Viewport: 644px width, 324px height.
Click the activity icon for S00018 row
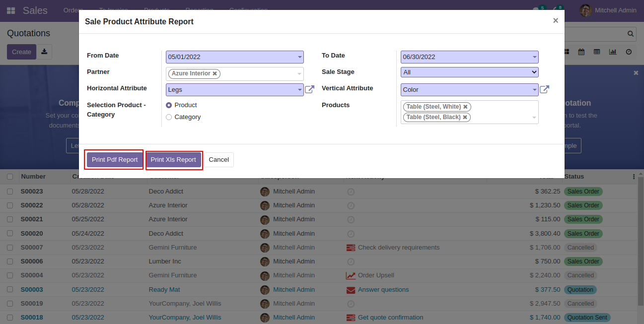(x=351, y=318)
